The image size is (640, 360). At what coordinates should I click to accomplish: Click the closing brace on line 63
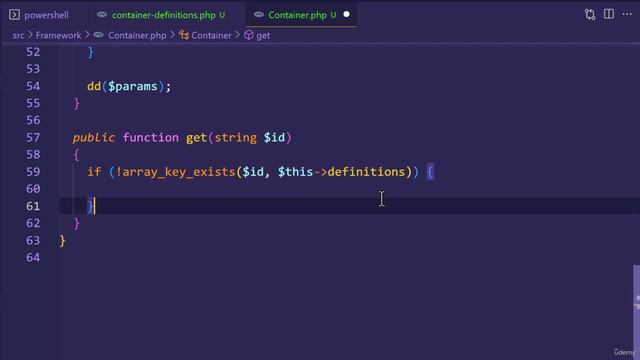[62, 241]
